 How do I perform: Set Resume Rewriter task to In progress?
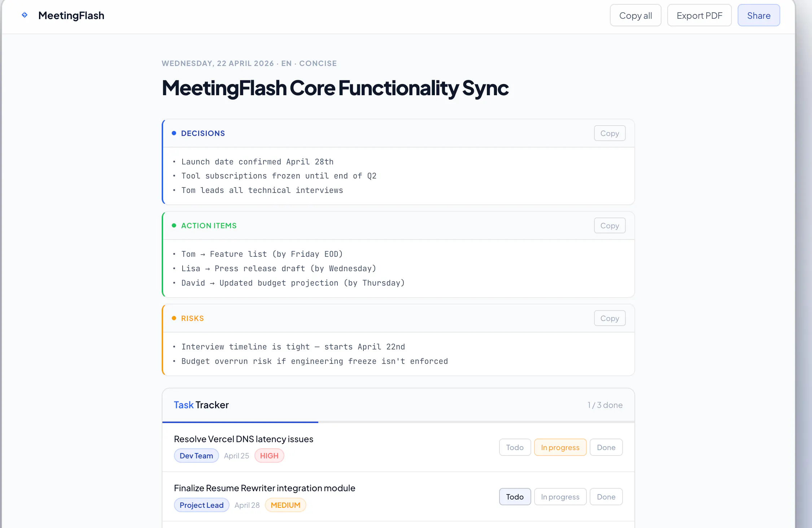pyautogui.click(x=560, y=497)
